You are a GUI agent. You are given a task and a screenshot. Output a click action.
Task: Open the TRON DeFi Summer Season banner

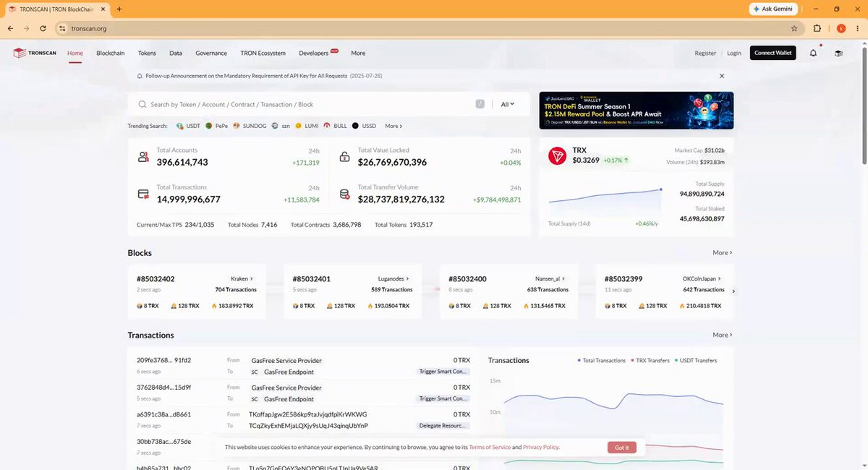636,111
